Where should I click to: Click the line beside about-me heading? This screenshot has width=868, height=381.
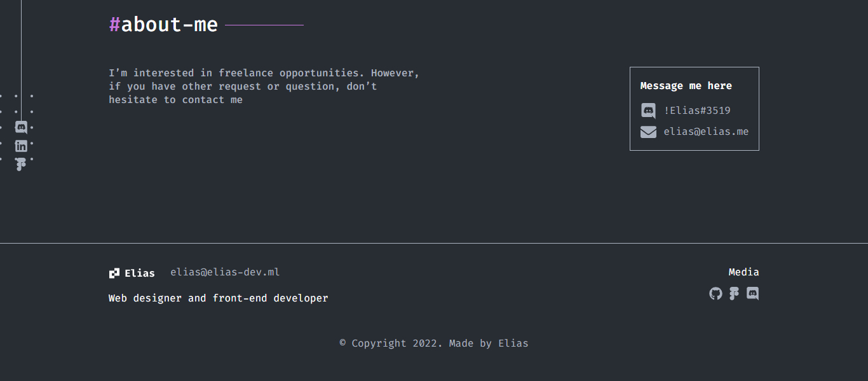[264, 25]
